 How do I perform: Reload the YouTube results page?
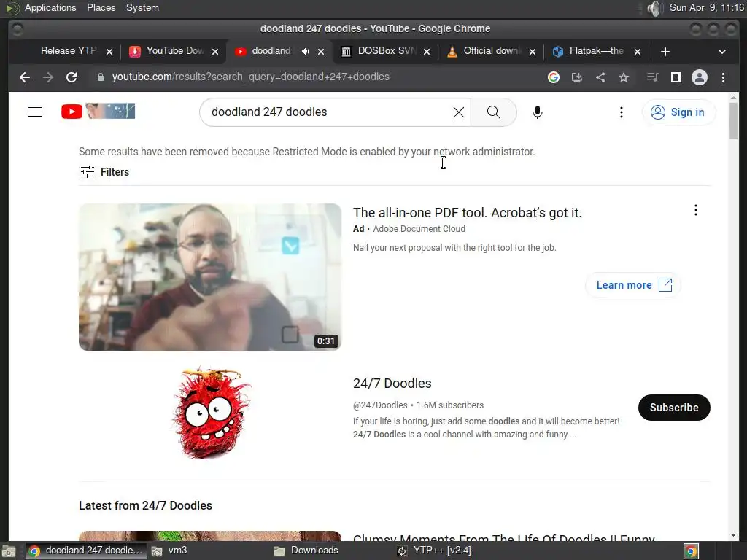(71, 77)
